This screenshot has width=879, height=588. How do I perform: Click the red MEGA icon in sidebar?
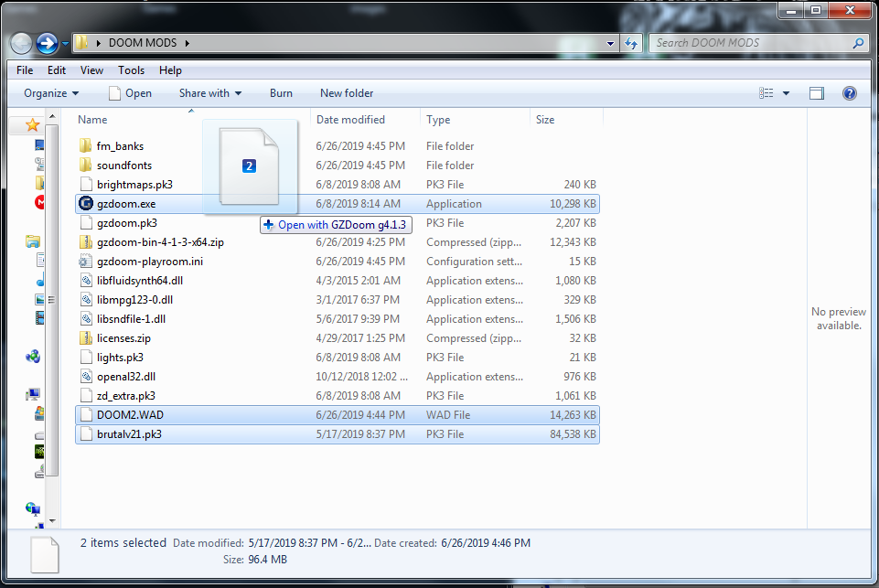point(40,202)
